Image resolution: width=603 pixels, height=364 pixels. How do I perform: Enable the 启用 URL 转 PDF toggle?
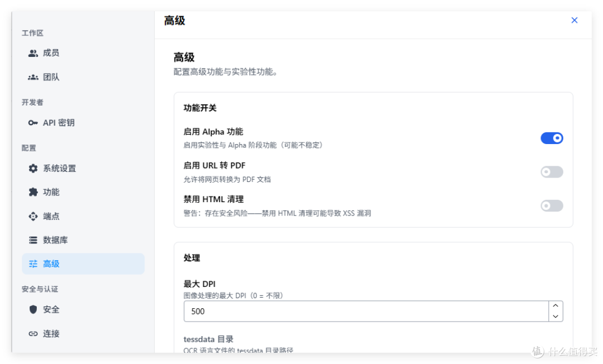(552, 172)
